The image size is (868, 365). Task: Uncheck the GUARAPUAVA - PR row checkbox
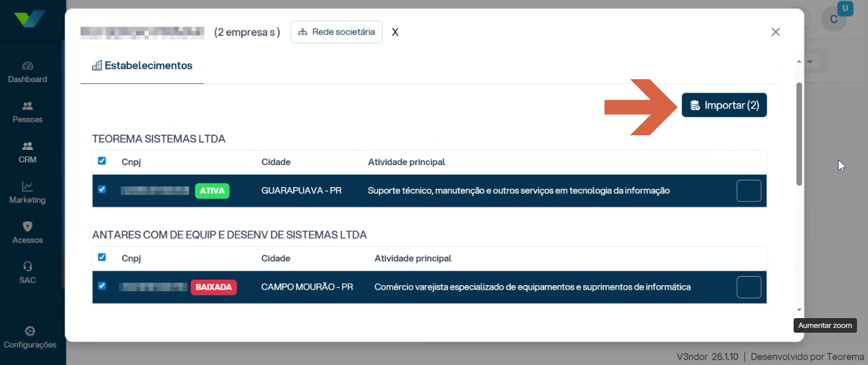(x=102, y=190)
